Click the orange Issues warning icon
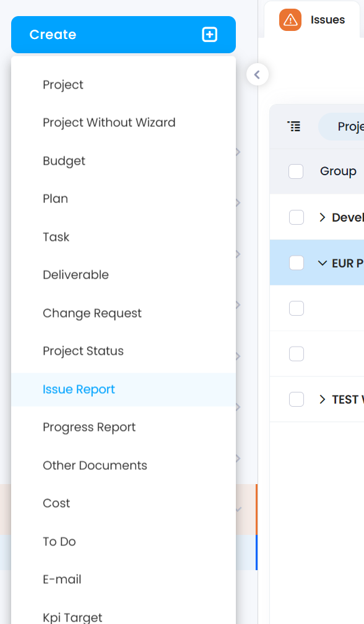 click(x=290, y=20)
